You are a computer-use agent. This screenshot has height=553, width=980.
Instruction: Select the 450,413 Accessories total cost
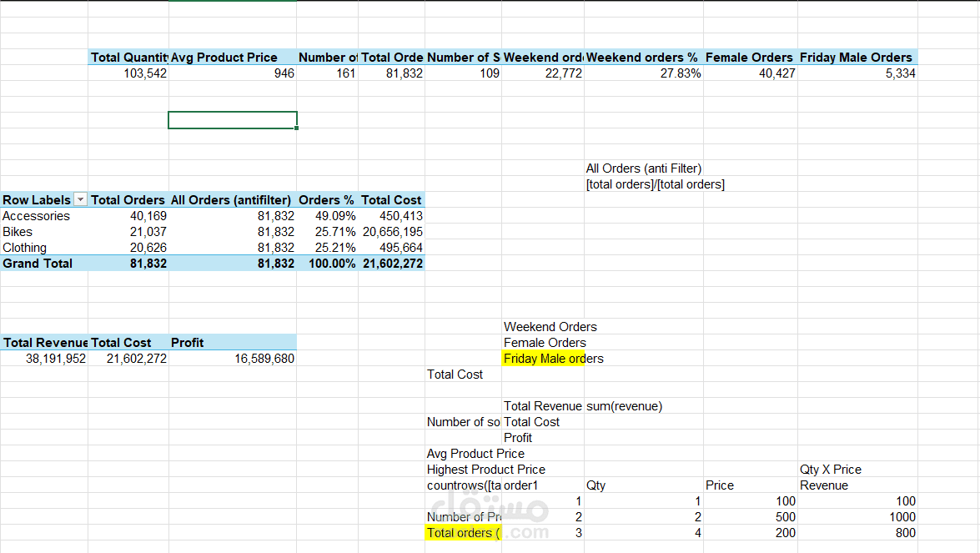[x=391, y=215]
